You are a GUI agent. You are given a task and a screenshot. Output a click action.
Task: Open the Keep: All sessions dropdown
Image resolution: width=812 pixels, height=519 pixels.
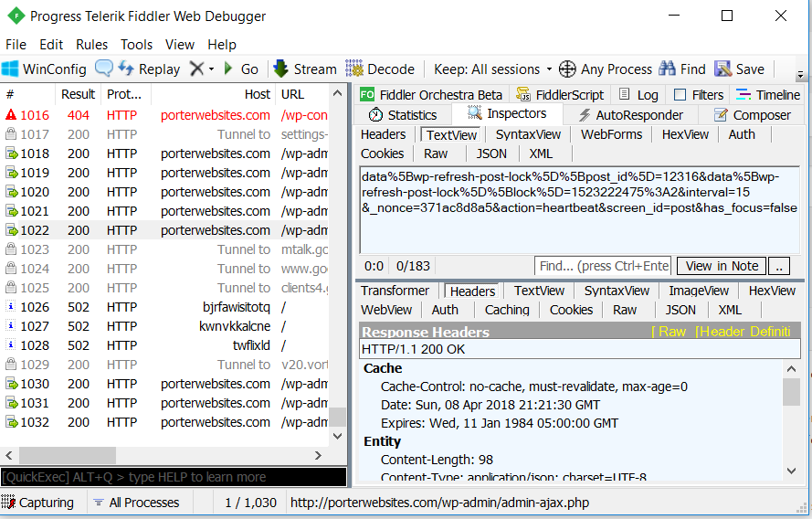coord(493,69)
